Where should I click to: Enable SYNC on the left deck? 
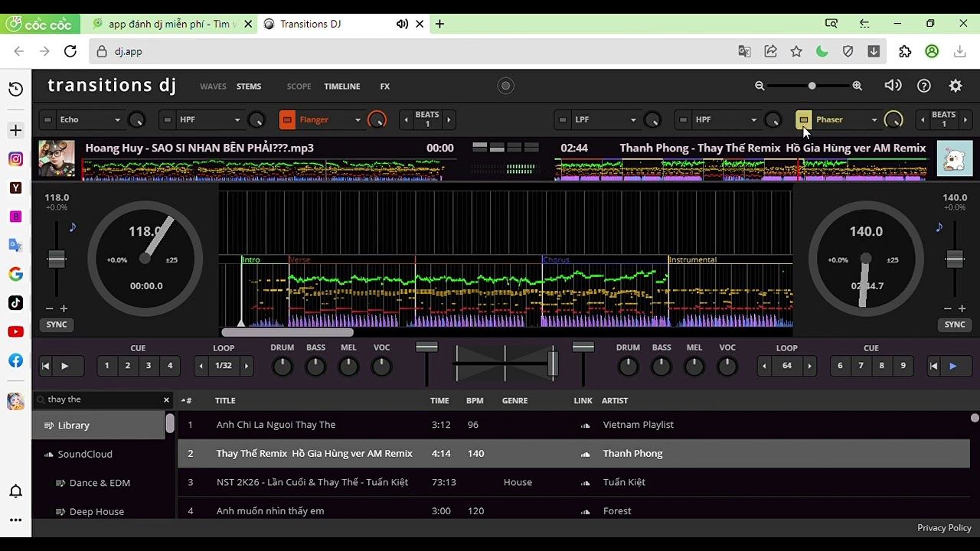[x=57, y=324]
